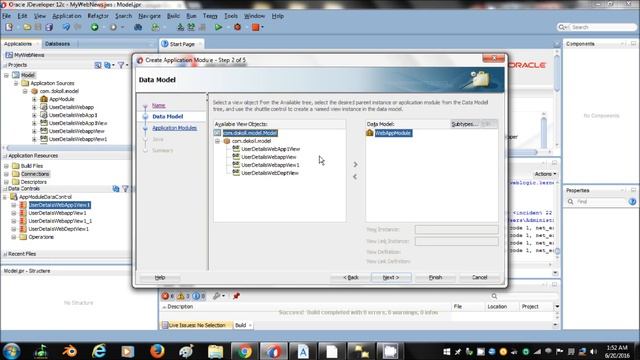
Task: Click the Debug bug toolbar icon
Action: coord(237,27)
